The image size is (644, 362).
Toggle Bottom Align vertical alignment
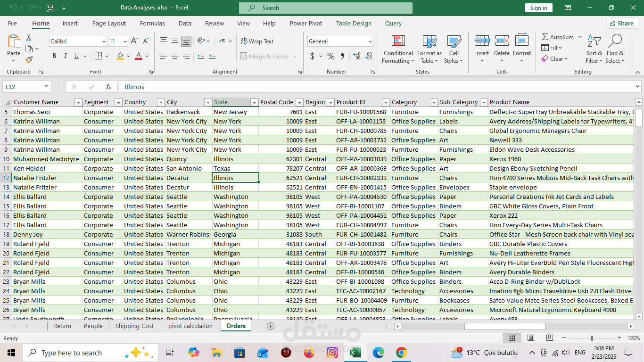[186, 41]
